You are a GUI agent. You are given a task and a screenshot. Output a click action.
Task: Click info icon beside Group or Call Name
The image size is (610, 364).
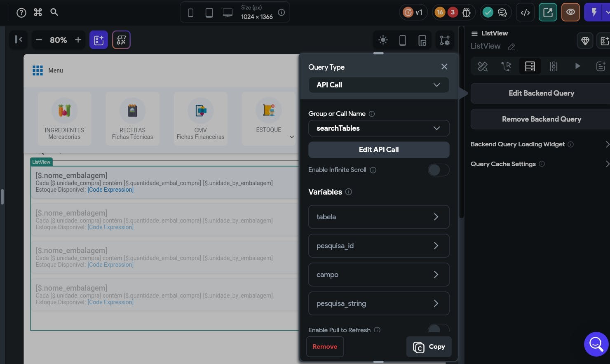click(x=372, y=114)
